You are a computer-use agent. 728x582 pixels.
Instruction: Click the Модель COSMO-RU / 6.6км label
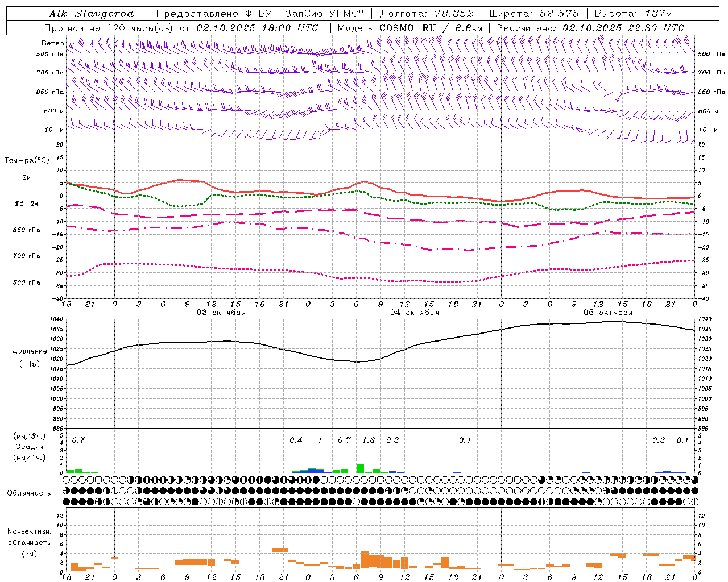pos(410,28)
